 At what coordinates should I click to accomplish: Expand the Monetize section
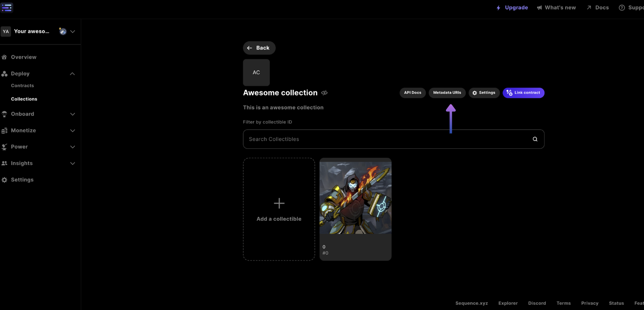coord(72,131)
